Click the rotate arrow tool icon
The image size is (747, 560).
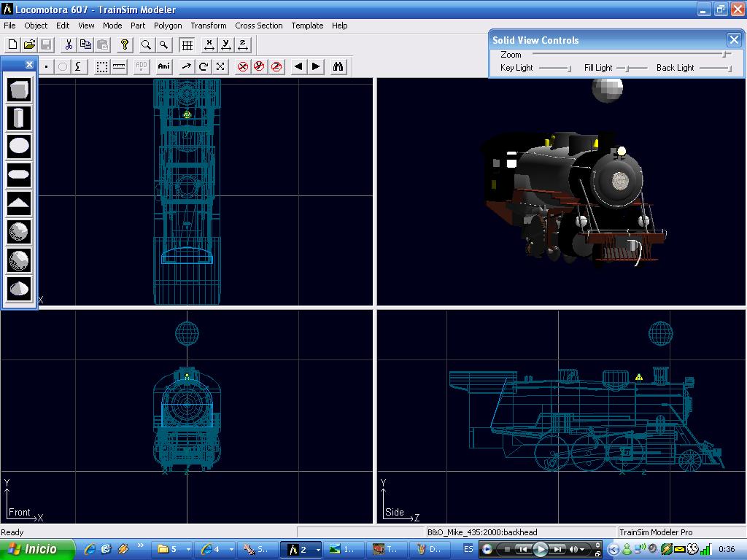204,66
